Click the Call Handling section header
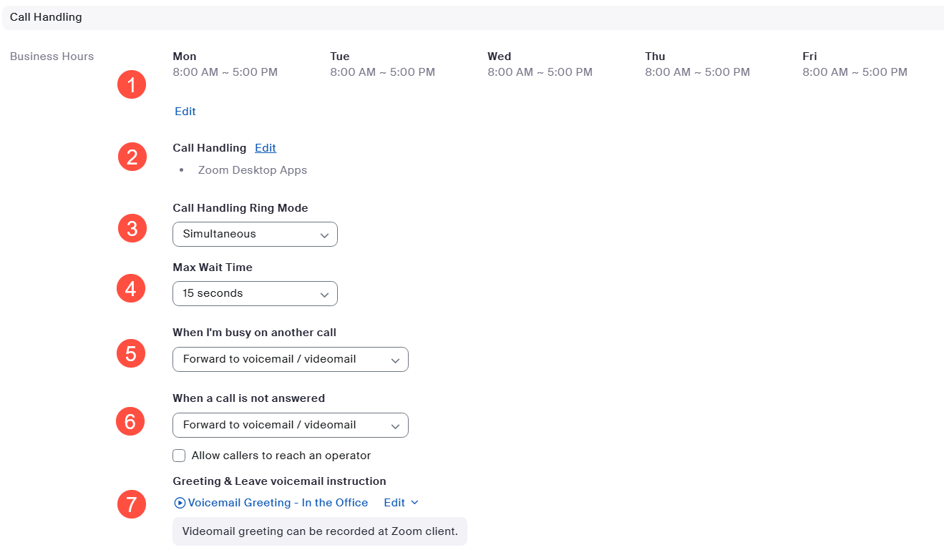944x560 pixels. [46, 17]
